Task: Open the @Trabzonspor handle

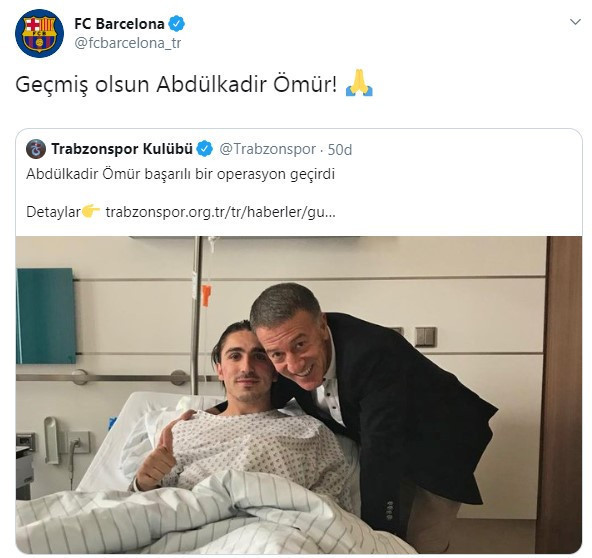Action: coord(267,149)
